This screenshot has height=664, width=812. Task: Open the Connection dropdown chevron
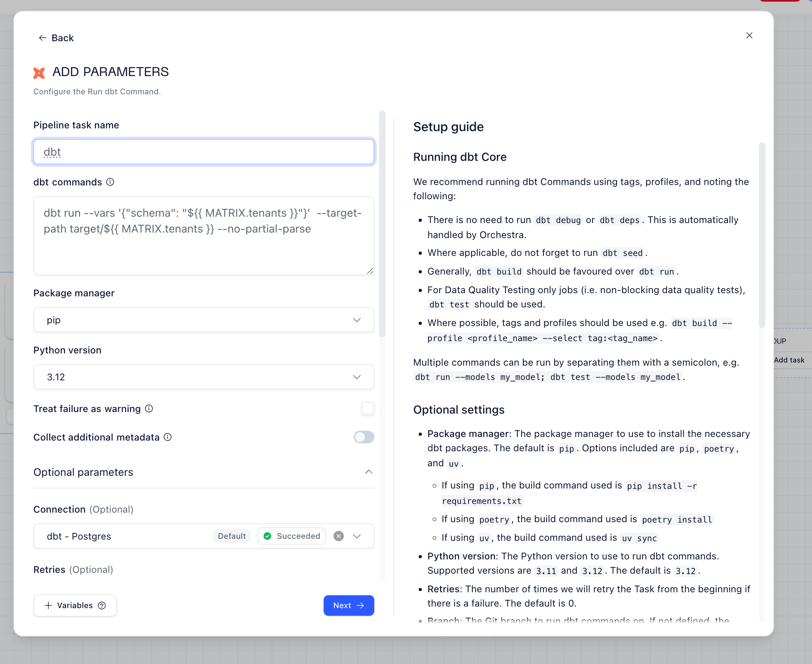tap(357, 536)
